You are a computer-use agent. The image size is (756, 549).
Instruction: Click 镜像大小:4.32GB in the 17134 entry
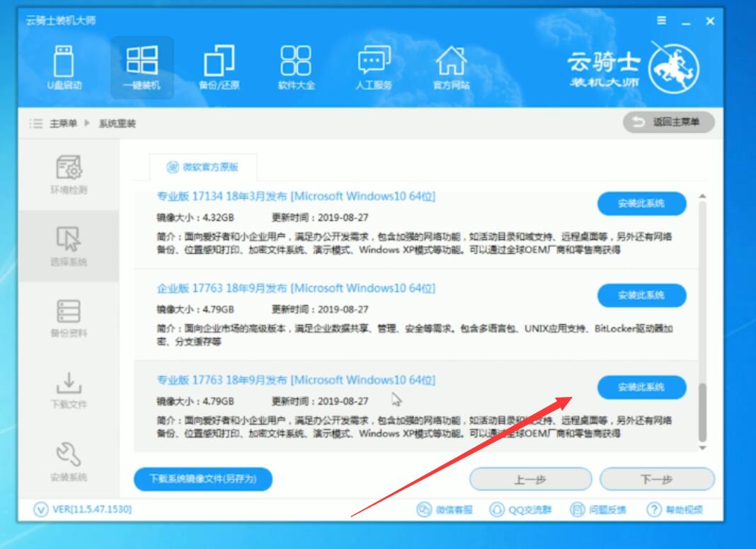click(x=195, y=218)
